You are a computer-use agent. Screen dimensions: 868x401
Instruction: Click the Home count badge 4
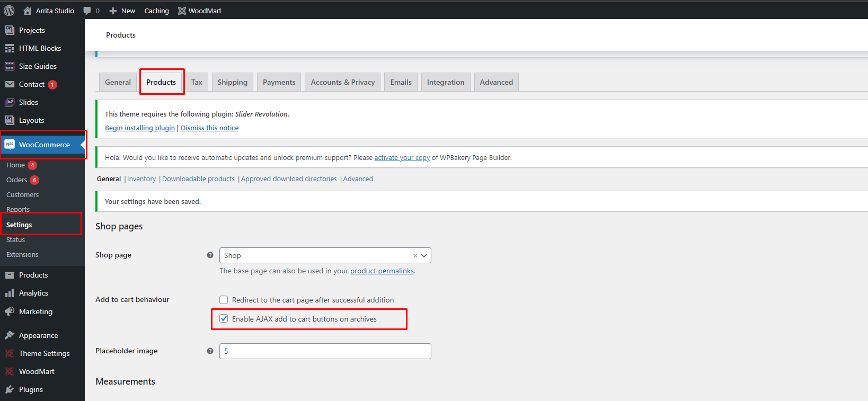point(32,165)
